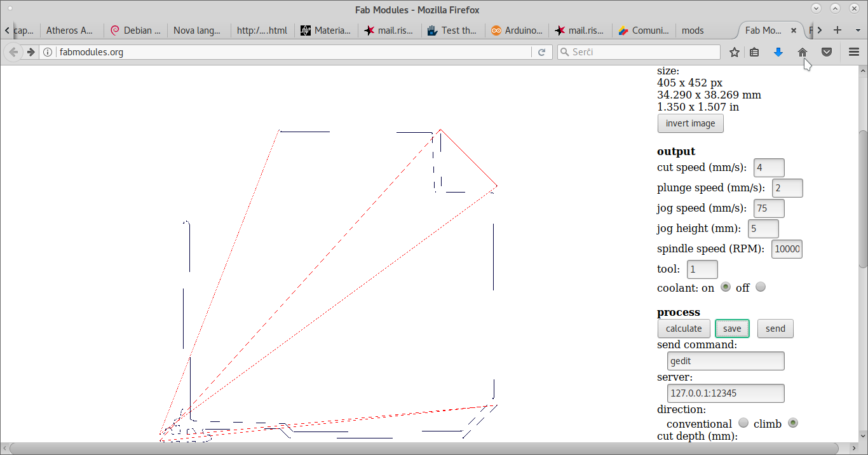Click the scroll left arrow of horizontal scrollbar
Image resolution: width=868 pixels, height=455 pixels.
pyautogui.click(x=4, y=448)
